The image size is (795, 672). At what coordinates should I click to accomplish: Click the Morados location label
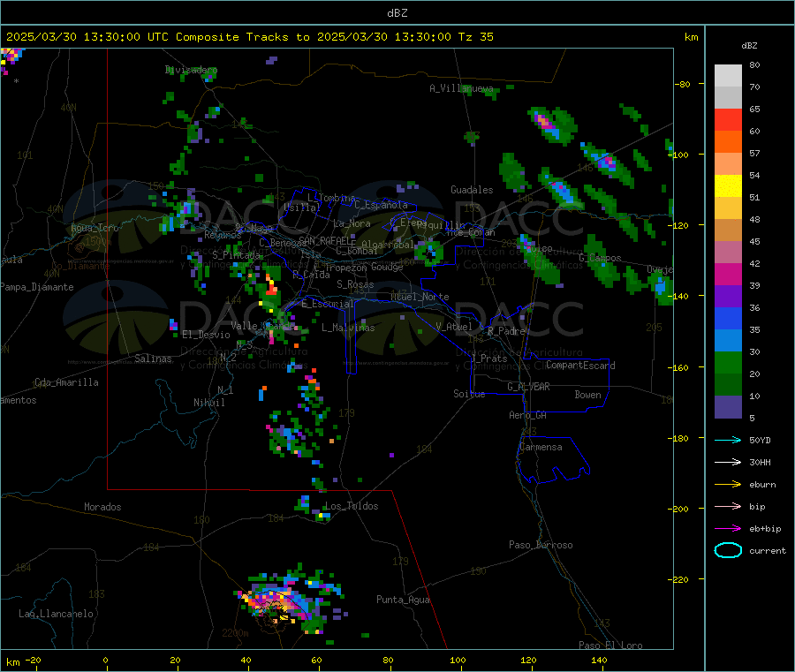[x=102, y=507]
